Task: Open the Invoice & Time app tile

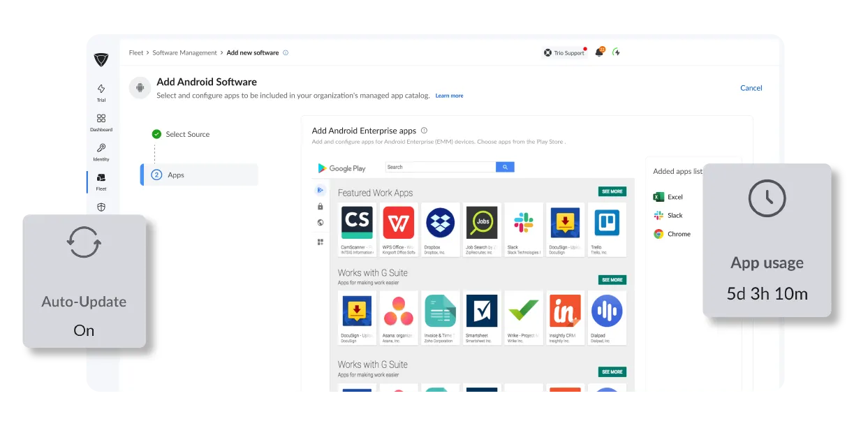Action: 440,318
